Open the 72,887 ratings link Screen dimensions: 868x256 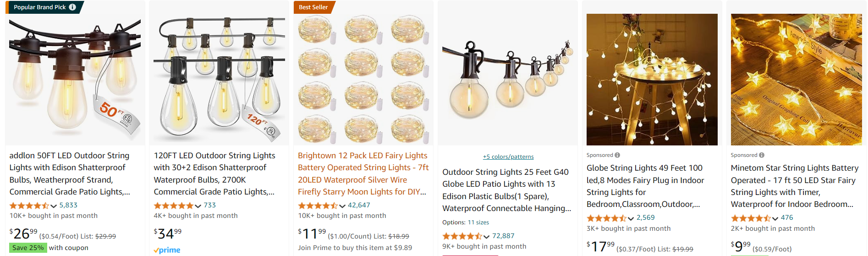coord(503,236)
